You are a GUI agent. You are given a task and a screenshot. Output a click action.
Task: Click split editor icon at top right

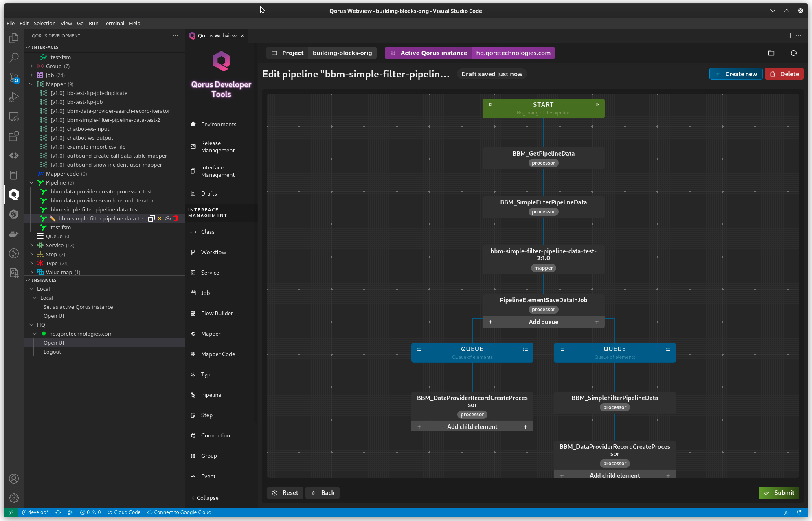tap(788, 36)
